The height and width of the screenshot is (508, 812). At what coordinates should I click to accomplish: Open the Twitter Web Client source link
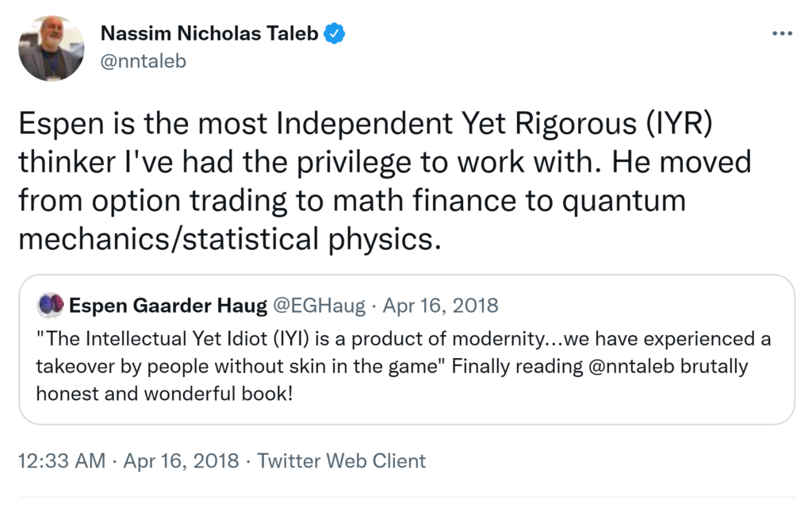tap(342, 461)
